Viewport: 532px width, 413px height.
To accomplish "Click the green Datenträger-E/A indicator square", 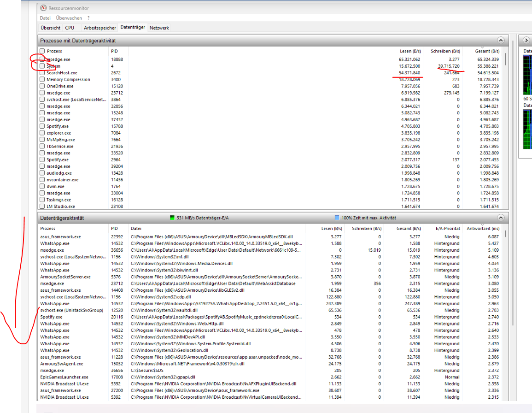I will click(172, 218).
